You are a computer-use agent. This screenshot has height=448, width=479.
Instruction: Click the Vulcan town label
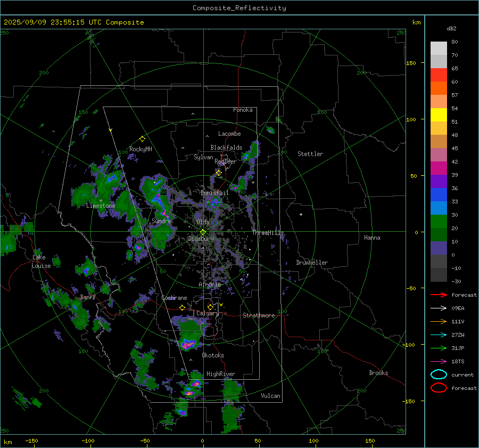point(270,396)
